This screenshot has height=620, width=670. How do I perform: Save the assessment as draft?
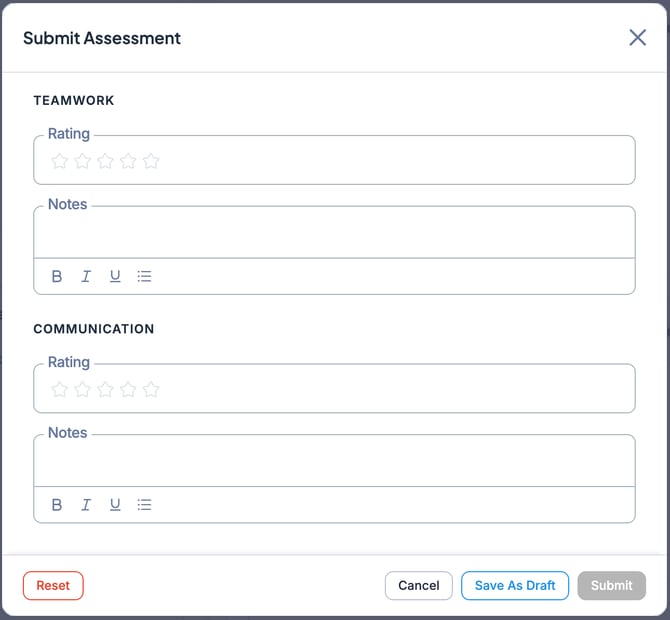(x=515, y=586)
